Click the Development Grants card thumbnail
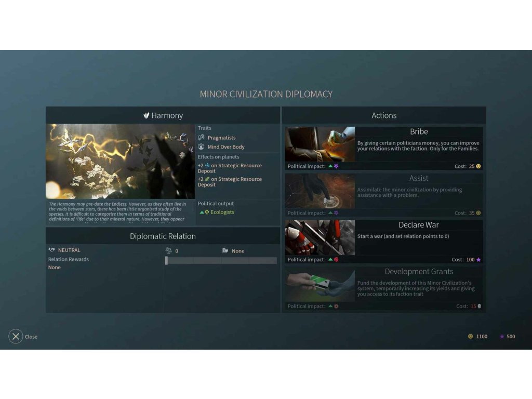Image resolution: width=532 pixels, height=399 pixels. click(320, 284)
